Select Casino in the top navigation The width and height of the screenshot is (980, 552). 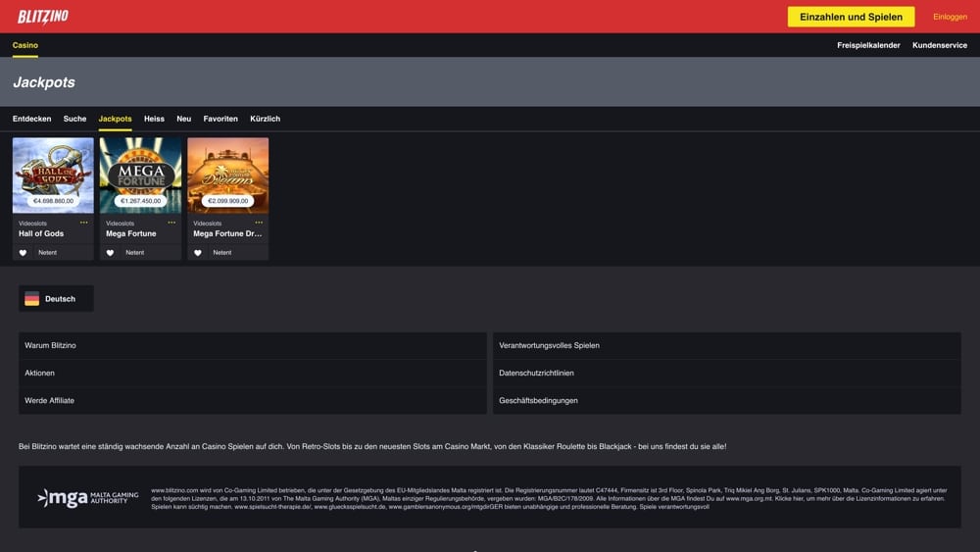click(x=25, y=45)
